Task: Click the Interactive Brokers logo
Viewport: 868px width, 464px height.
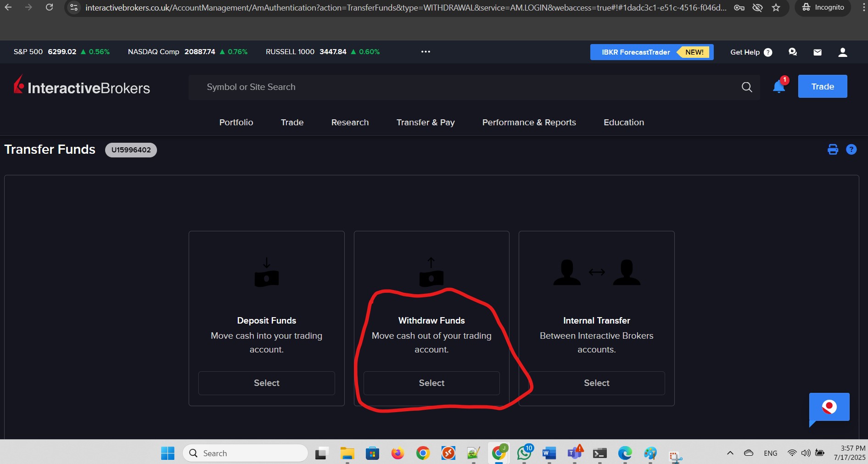Action: click(x=82, y=86)
